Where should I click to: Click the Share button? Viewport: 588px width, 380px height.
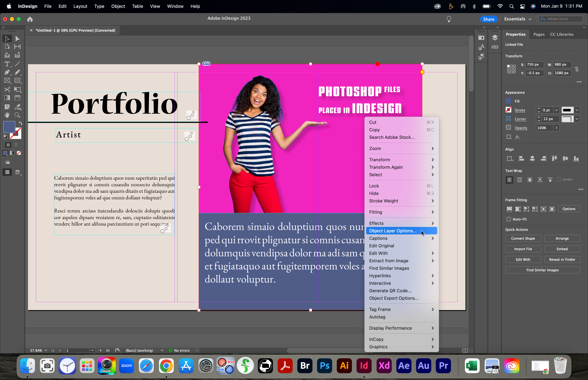[x=489, y=19]
